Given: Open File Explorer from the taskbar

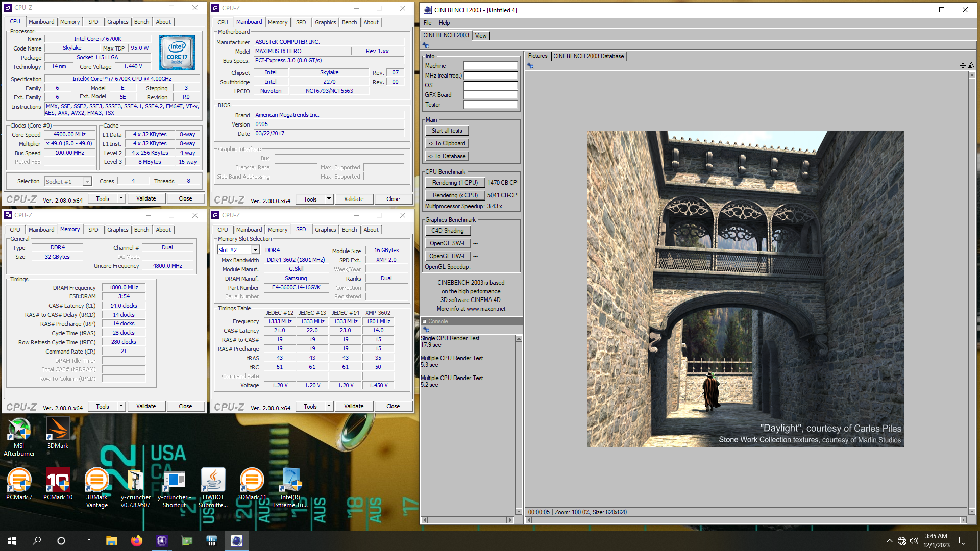Looking at the screenshot, I should point(111,541).
